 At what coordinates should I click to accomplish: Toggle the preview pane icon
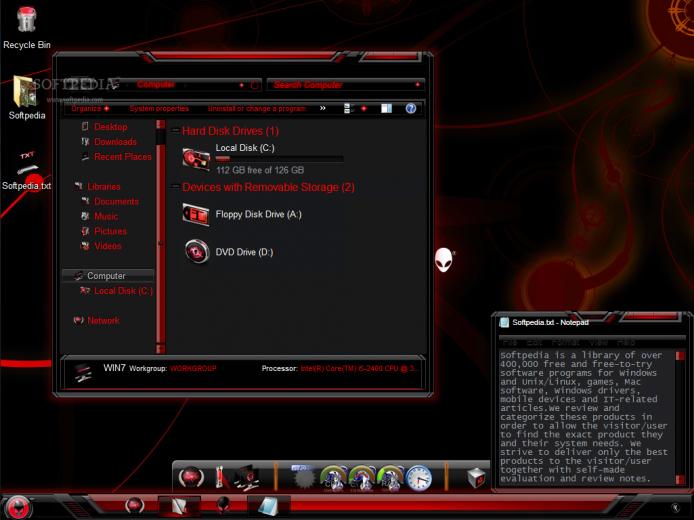point(386,108)
